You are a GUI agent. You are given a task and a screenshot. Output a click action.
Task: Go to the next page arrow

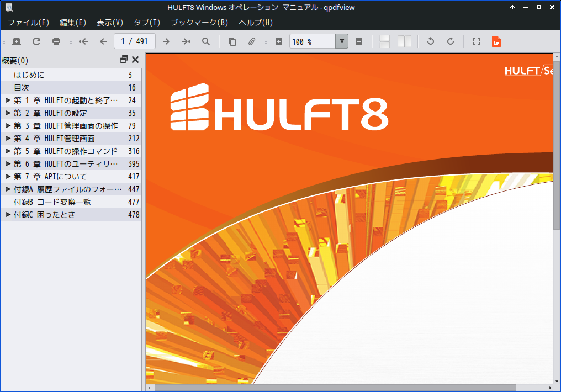point(166,41)
